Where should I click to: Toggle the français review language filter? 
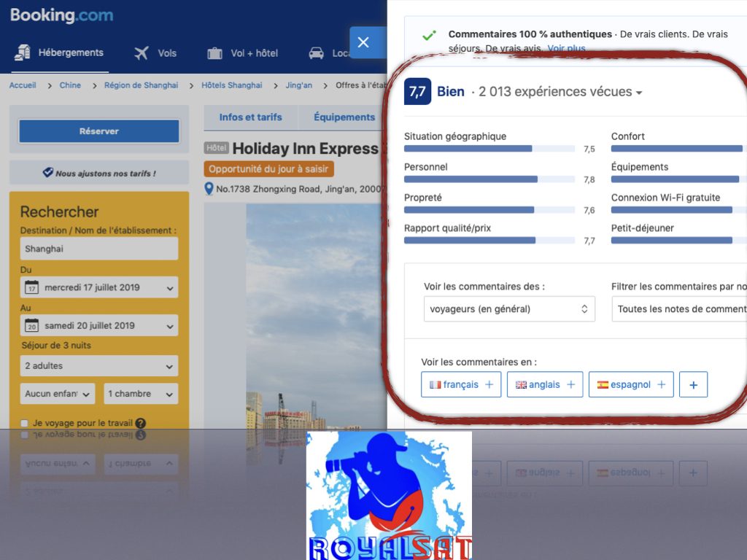461,384
